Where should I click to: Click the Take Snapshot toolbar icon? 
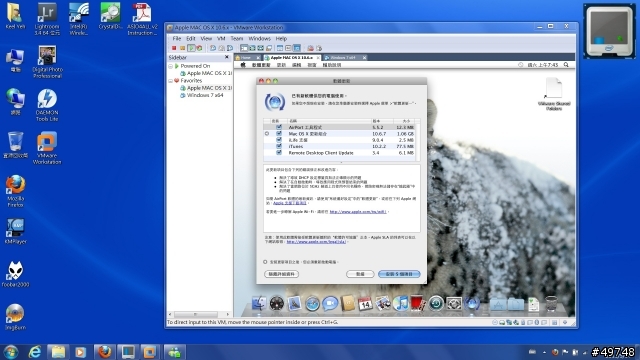[213, 48]
